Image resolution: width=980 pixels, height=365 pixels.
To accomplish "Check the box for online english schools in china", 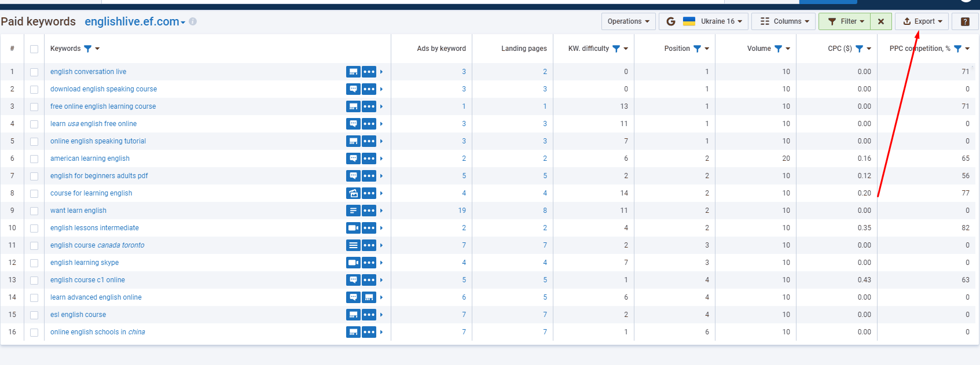I will coord(34,333).
